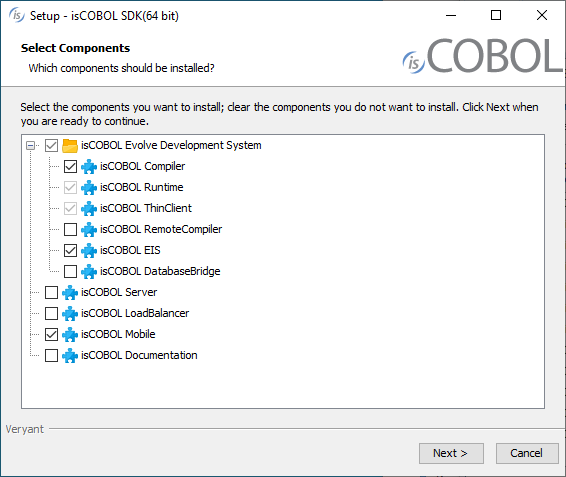
Task: Click the isCOBOL setup title bar icon
Action: pyautogui.click(x=17, y=16)
